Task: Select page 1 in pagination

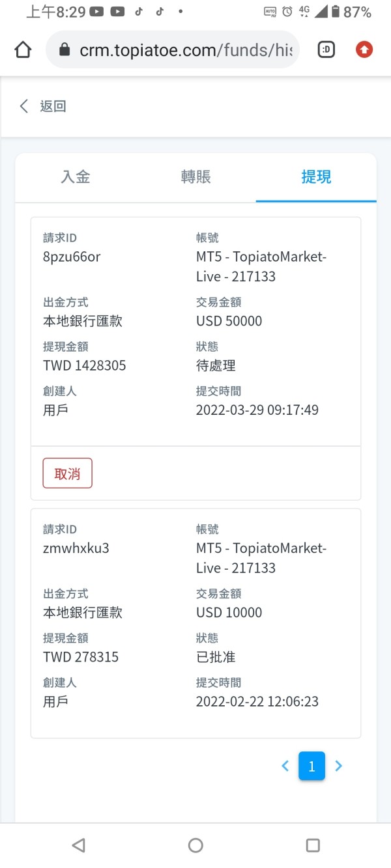Action: coord(311,766)
